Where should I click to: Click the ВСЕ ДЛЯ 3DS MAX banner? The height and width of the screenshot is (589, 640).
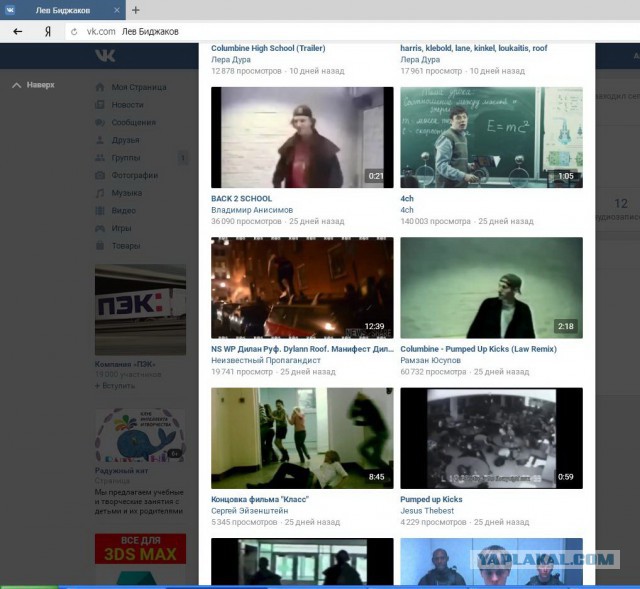pyautogui.click(x=140, y=549)
